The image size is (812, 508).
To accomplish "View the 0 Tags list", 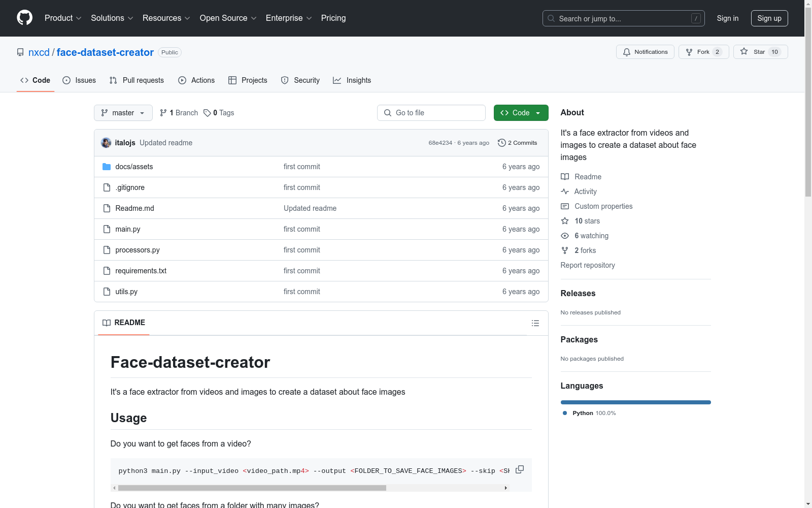I will [x=219, y=113].
